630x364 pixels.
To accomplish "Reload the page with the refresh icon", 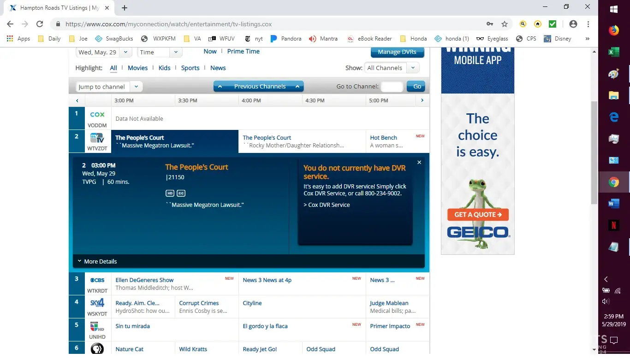I will tap(40, 24).
